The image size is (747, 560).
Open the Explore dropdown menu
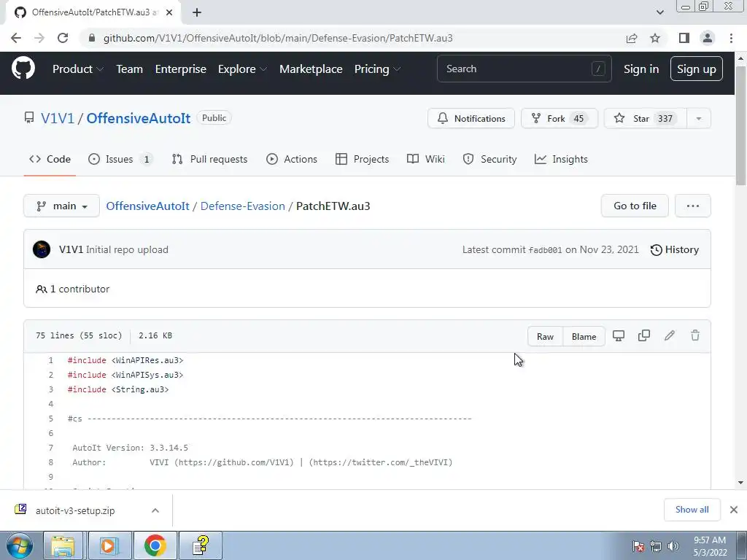click(x=242, y=69)
